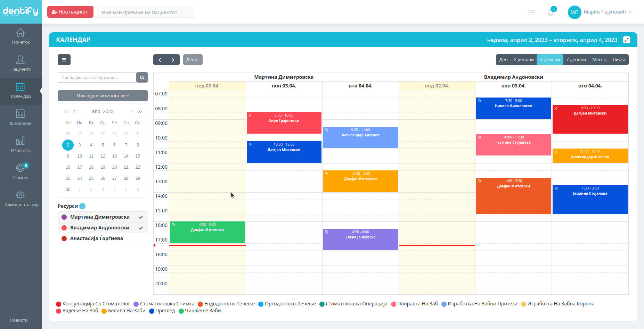Viewport: 644px width, 329px height.
Task: Go to next month in mini calendar
Action: click(131, 111)
